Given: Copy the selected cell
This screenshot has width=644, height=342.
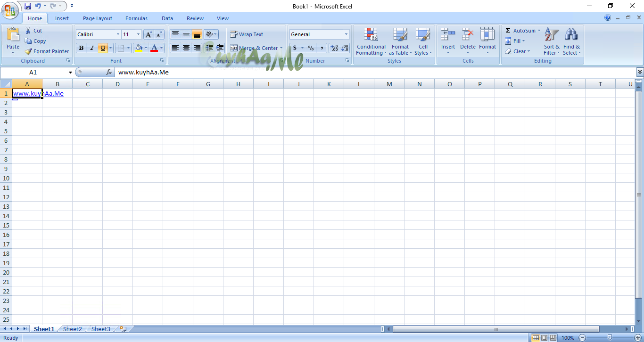Looking at the screenshot, I should click(35, 41).
